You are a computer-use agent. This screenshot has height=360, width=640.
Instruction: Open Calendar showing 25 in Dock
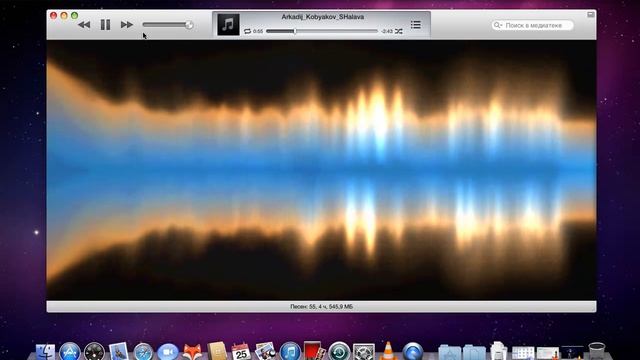coord(241,352)
